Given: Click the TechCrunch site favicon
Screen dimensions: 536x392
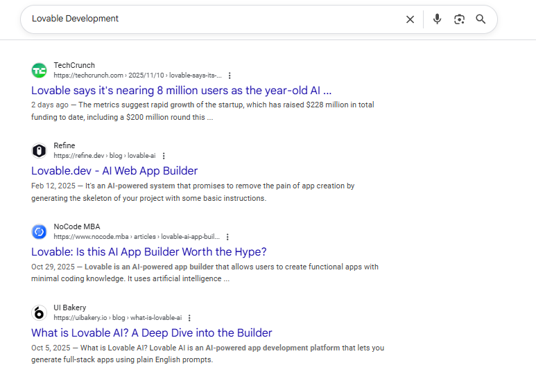Looking at the screenshot, I should [39, 70].
